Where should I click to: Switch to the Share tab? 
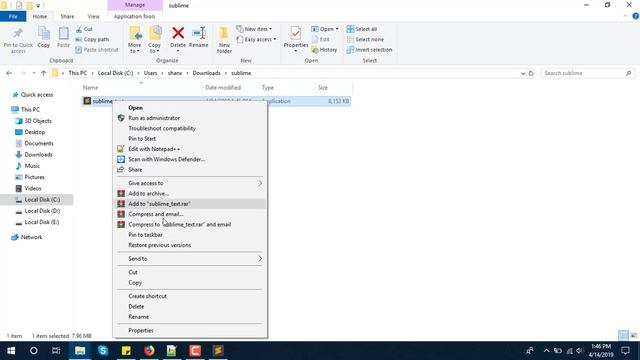[67, 16]
